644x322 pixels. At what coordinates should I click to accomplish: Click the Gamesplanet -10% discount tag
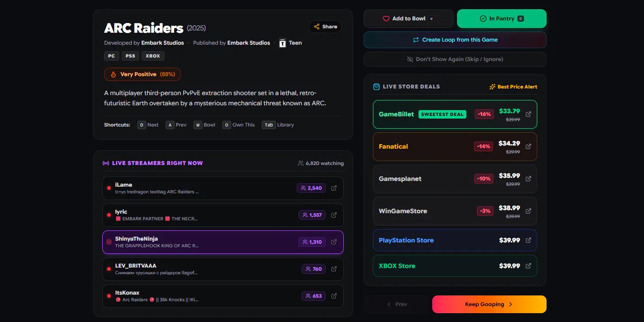pyautogui.click(x=484, y=179)
